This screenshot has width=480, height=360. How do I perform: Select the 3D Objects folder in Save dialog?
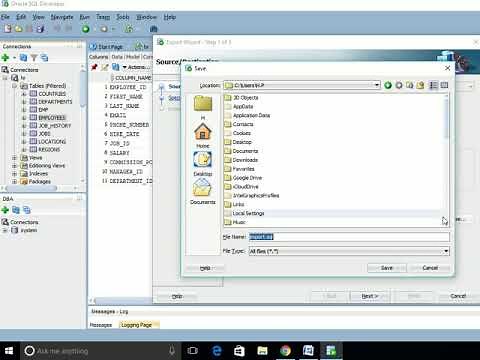245,98
